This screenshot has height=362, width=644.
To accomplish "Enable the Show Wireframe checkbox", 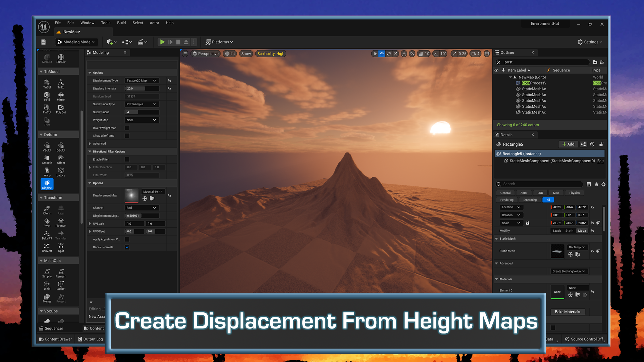I will pyautogui.click(x=127, y=136).
